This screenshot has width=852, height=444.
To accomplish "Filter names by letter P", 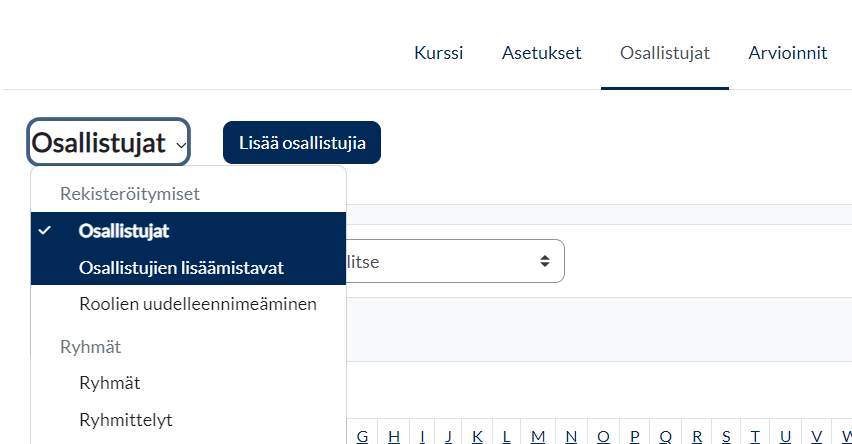I will point(634,436).
